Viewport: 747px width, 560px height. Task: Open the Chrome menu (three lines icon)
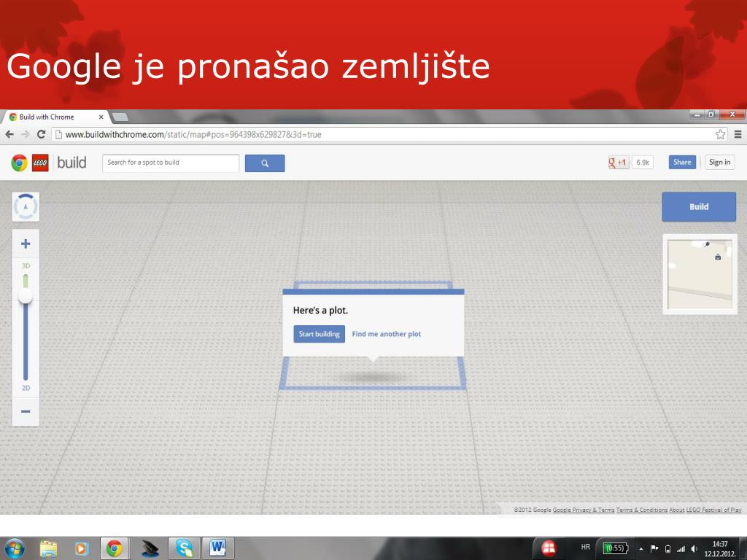(738, 134)
